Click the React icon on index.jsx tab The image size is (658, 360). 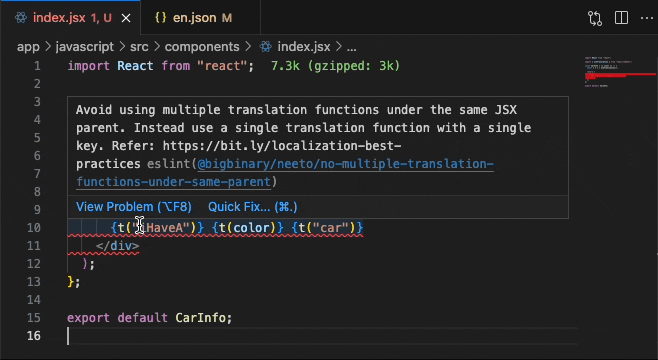coord(21,18)
